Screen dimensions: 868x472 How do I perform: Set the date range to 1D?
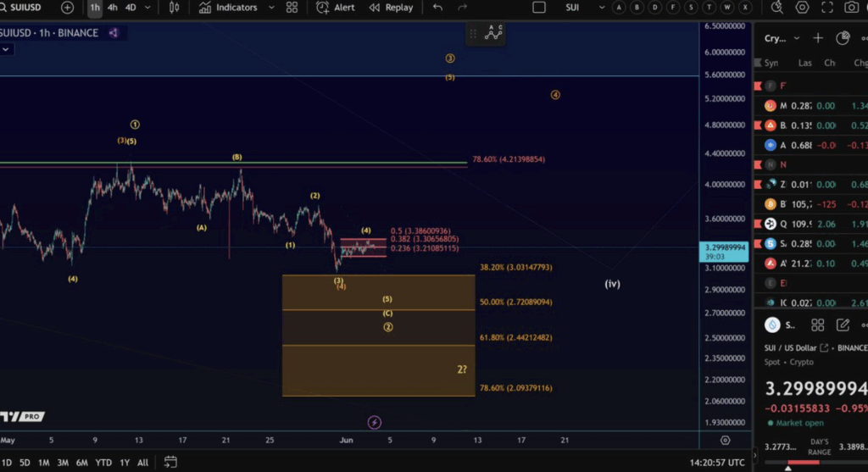(x=7, y=462)
